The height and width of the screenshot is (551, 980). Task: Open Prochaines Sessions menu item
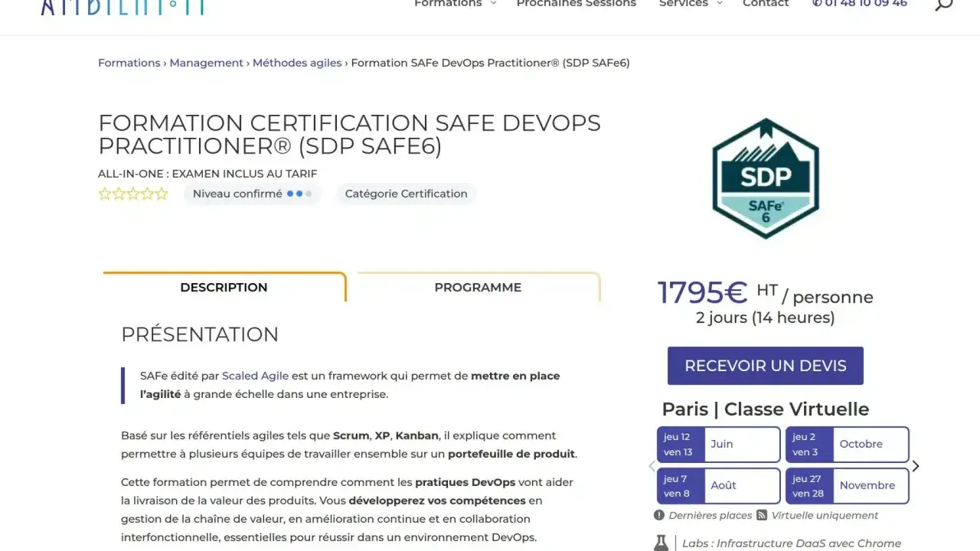click(577, 4)
